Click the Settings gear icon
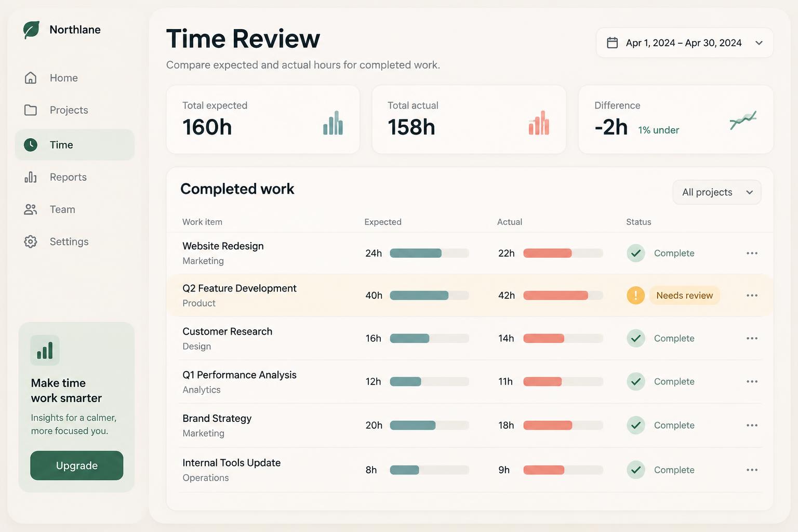The image size is (798, 532). click(31, 242)
